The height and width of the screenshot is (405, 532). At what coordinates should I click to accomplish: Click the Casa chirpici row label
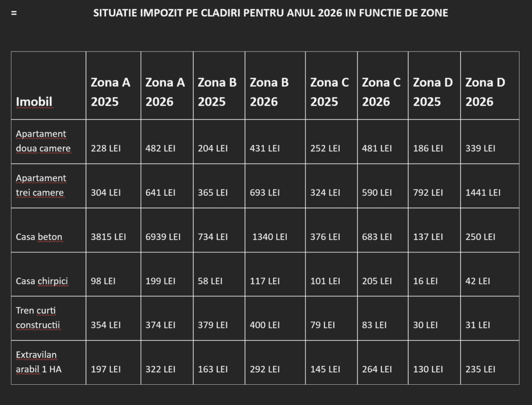coord(42,281)
